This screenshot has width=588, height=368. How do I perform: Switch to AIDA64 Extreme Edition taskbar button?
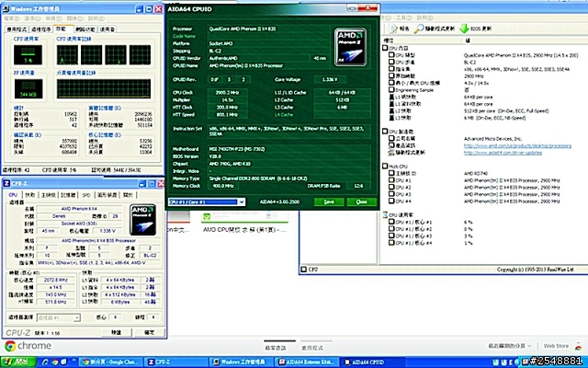point(308,362)
